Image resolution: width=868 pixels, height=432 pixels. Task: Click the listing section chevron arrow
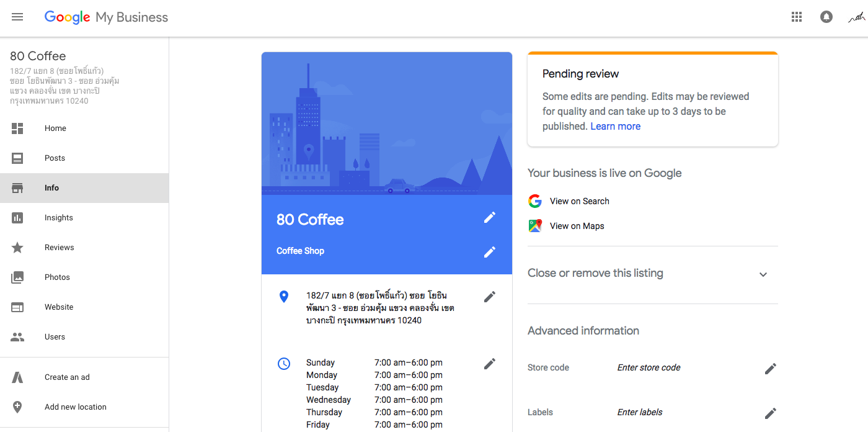point(763,274)
